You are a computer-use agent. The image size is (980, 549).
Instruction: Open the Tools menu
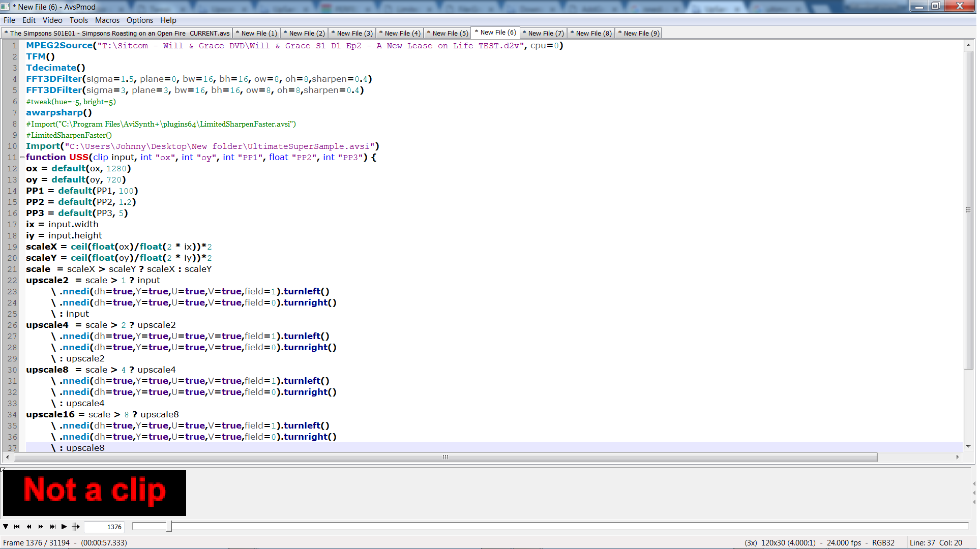tap(79, 20)
